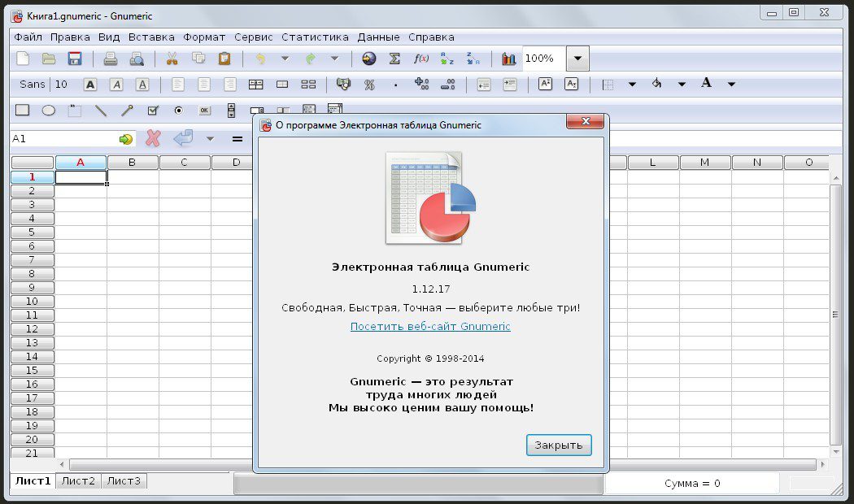Paste from clipboard using the clipboard icon

(x=224, y=59)
